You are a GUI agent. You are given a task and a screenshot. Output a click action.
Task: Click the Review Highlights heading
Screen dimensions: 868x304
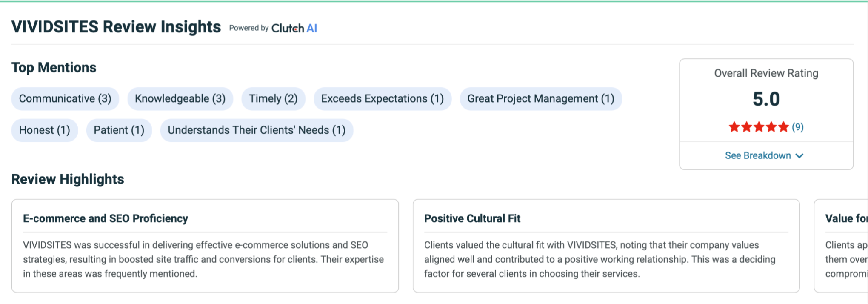tap(68, 179)
